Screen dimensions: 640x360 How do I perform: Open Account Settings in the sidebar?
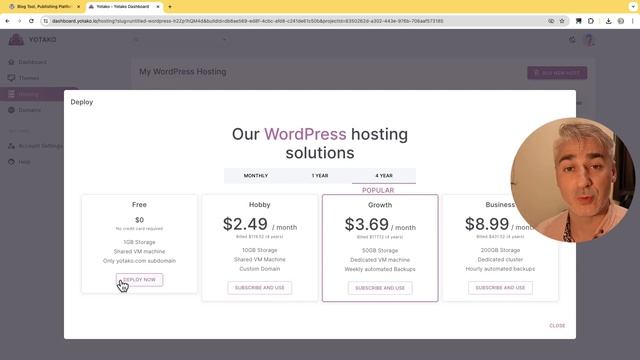pyautogui.click(x=40, y=146)
